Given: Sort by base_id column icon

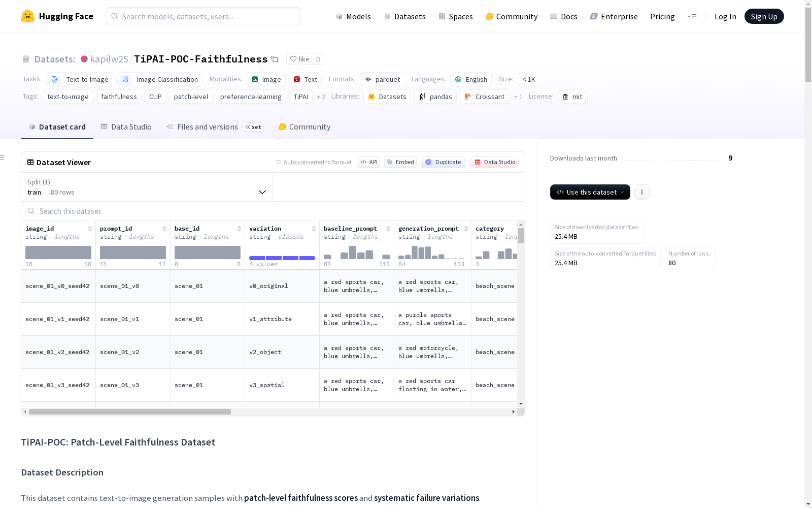Looking at the screenshot, I should click(239, 229).
